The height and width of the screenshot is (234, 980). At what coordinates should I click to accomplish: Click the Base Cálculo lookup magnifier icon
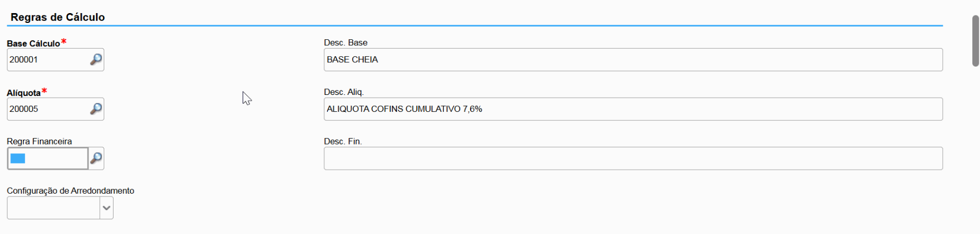(x=96, y=59)
